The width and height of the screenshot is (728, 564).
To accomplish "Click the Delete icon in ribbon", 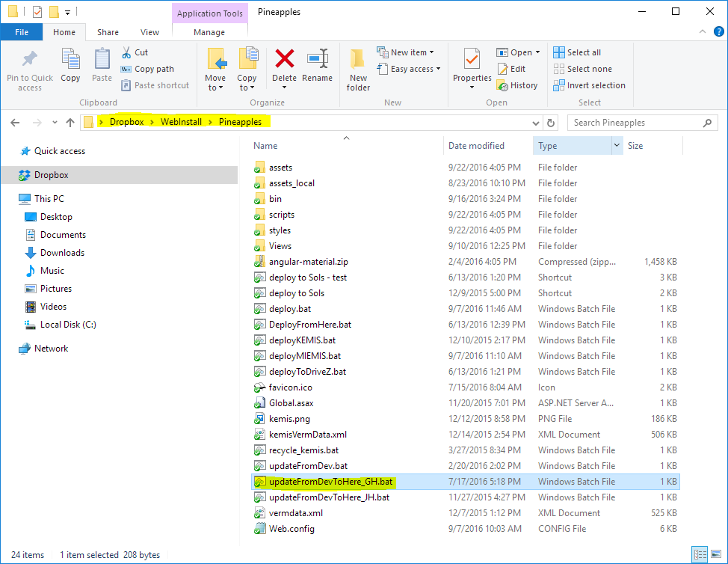I will [284, 66].
